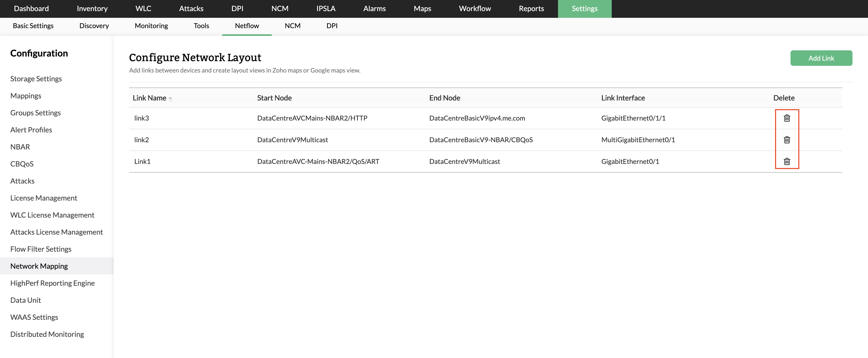868x358 pixels.
Task: Go to the Inventory menu
Action: 92,9
